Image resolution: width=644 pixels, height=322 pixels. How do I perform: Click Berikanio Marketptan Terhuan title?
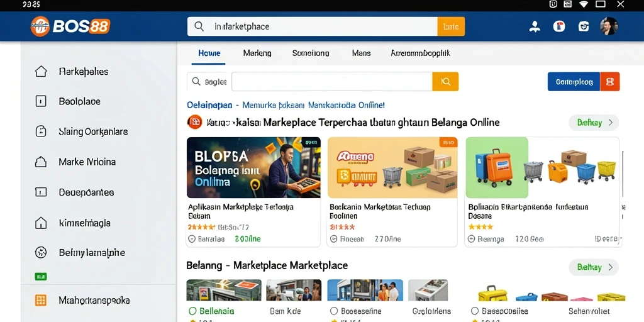point(380,211)
